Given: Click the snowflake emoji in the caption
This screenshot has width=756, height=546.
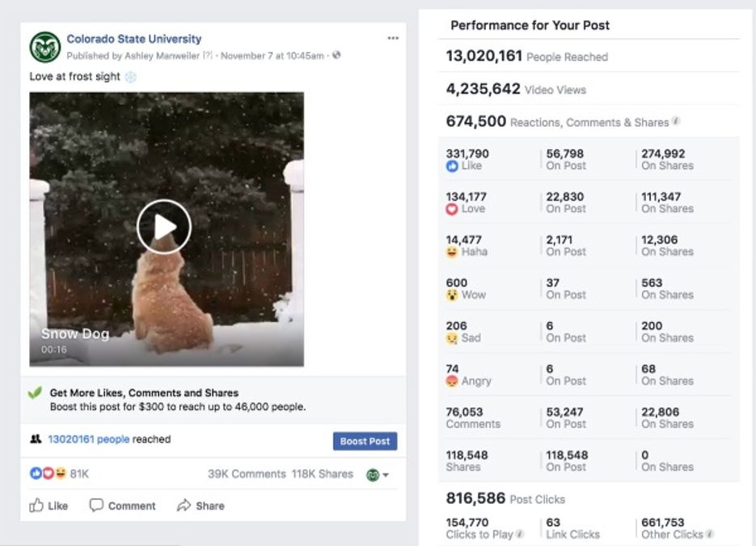Looking at the screenshot, I should pos(131,77).
